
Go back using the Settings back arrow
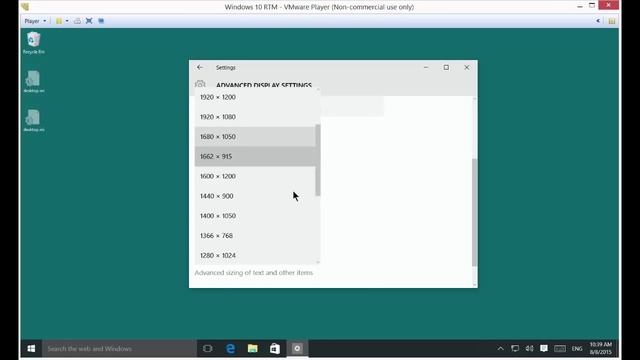tap(200, 67)
